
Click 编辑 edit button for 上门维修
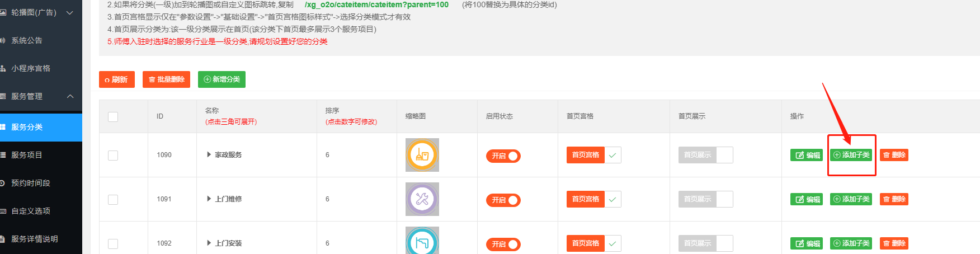[x=807, y=199]
